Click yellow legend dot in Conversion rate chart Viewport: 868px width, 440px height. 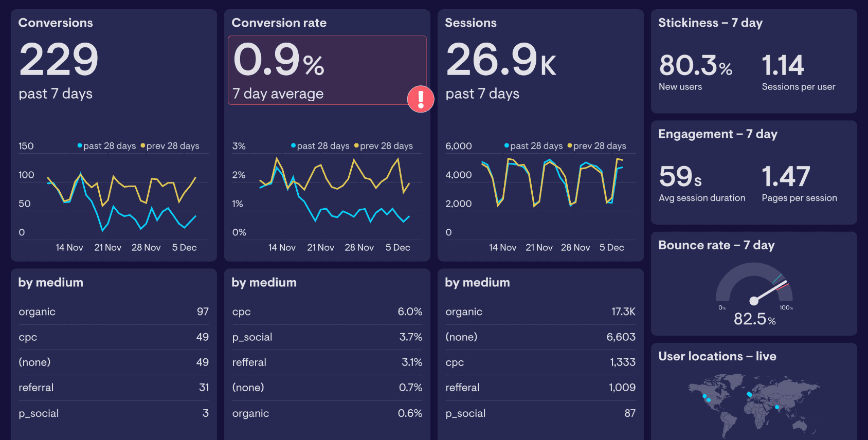pyautogui.click(x=356, y=145)
